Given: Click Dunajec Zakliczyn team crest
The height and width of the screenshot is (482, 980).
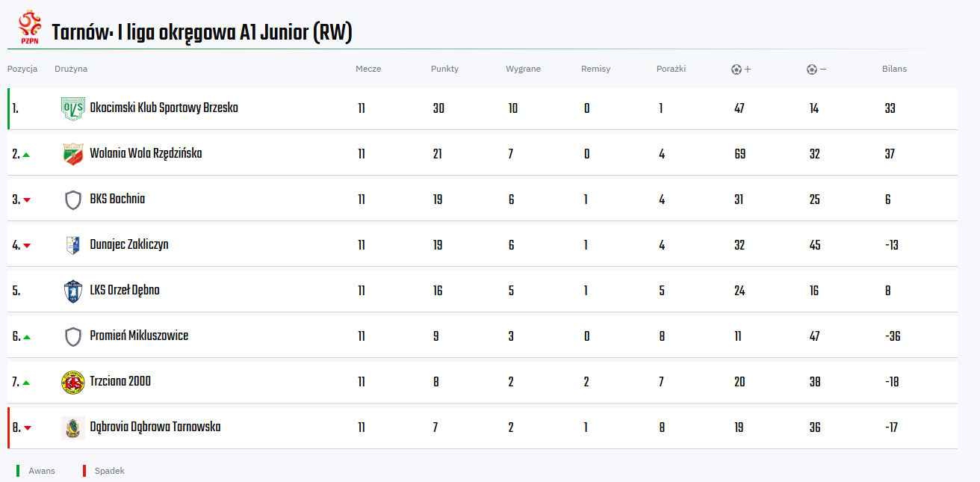Looking at the screenshot, I should tap(72, 245).
